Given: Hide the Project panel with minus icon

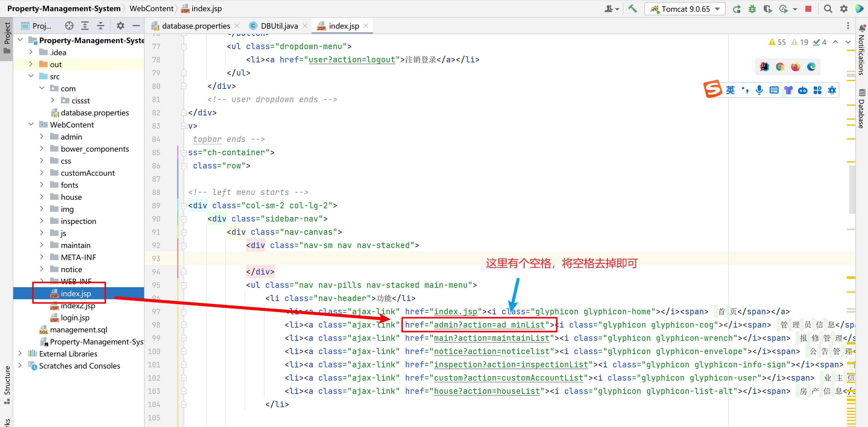Looking at the screenshot, I should click(136, 26).
